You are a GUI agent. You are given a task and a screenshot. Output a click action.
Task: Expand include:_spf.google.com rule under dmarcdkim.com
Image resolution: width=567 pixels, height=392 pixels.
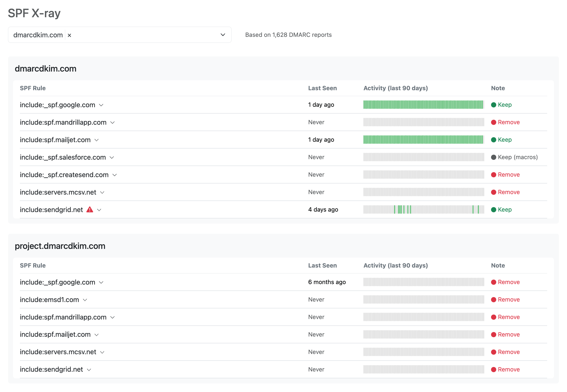[101, 105]
